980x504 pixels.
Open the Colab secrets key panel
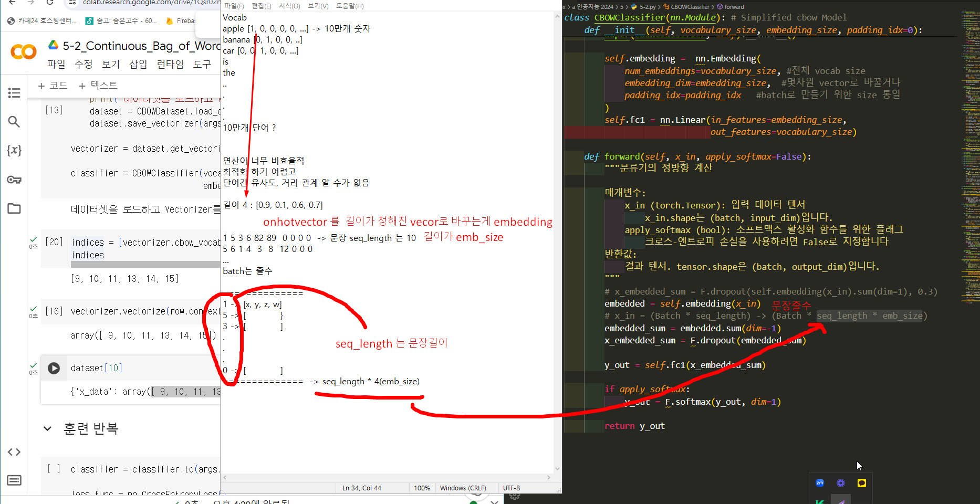(x=14, y=180)
